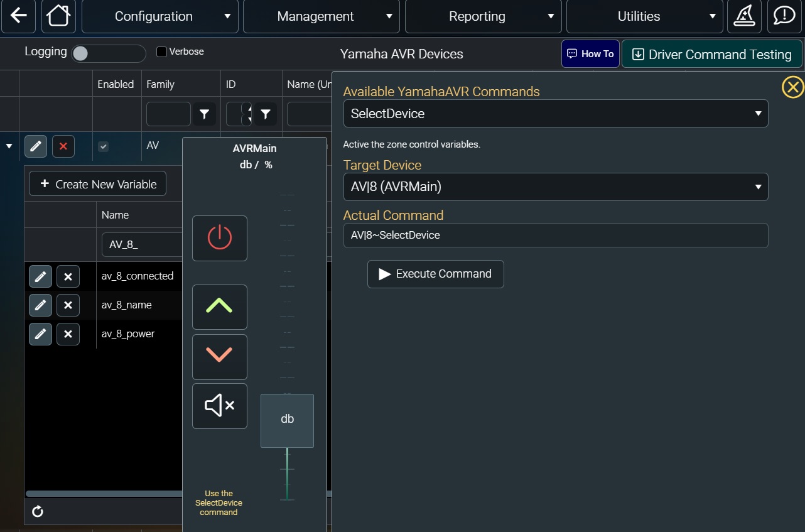Sort by the ID column header
This screenshot has width=805, height=532.
click(231, 84)
